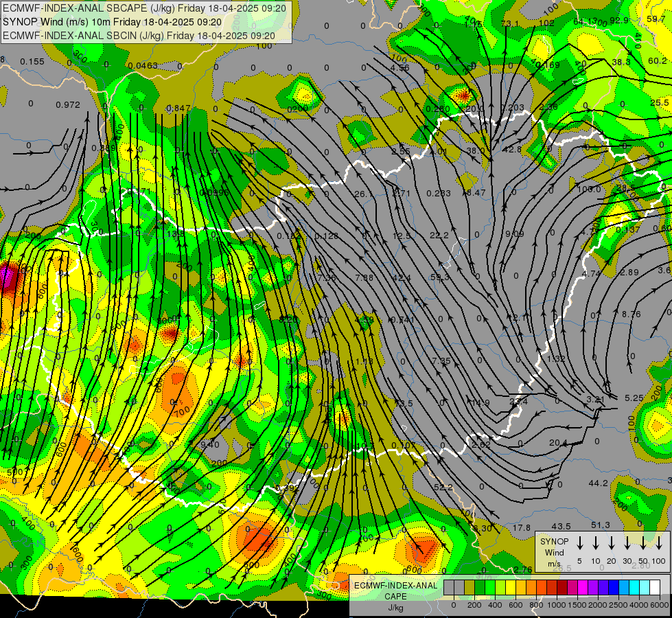The height and width of the screenshot is (618, 672).
Task: Click the '700' contour label on the map
Action: (182, 413)
